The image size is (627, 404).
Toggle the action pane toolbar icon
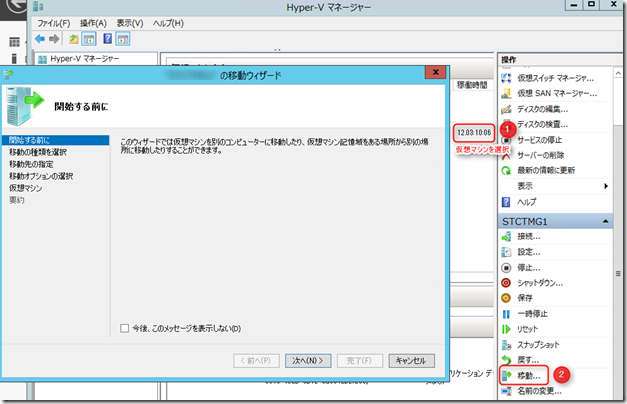(123, 39)
